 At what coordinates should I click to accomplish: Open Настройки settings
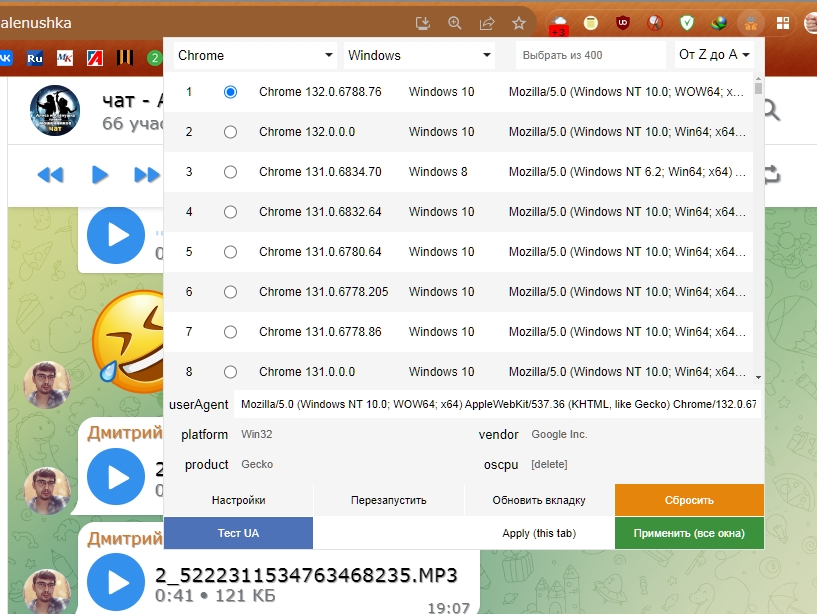pos(239,500)
